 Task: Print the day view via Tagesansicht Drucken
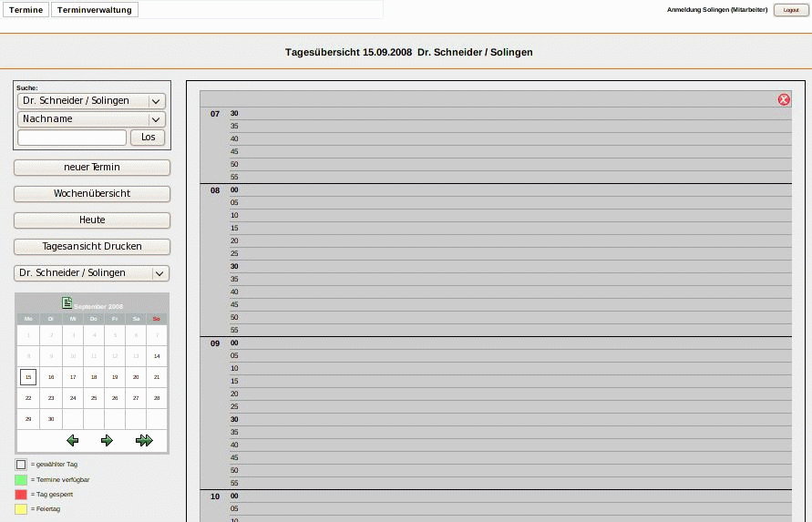point(92,247)
